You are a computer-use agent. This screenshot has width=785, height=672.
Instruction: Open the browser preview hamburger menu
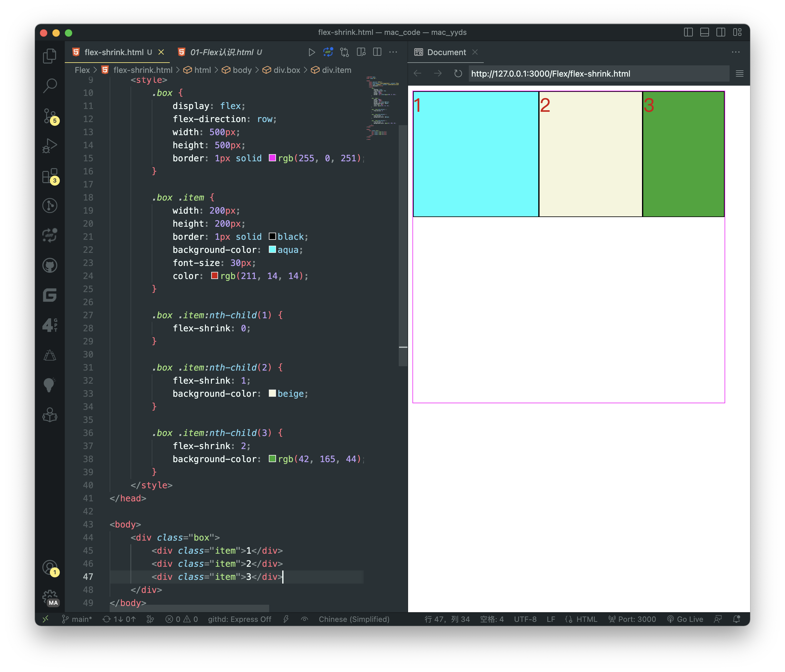tap(740, 73)
